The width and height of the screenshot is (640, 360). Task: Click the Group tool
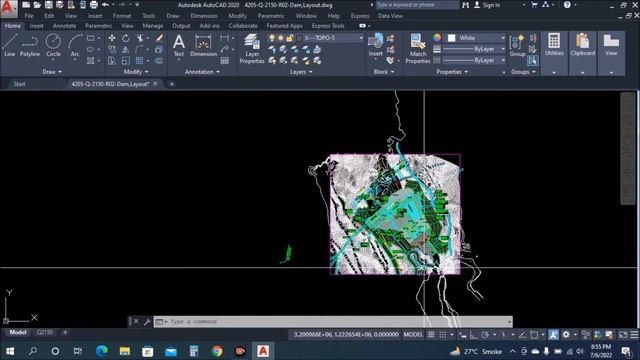(517, 45)
